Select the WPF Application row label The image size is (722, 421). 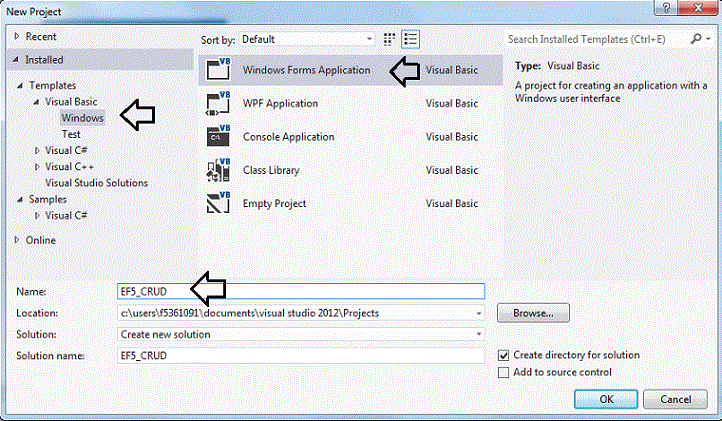[x=280, y=103]
